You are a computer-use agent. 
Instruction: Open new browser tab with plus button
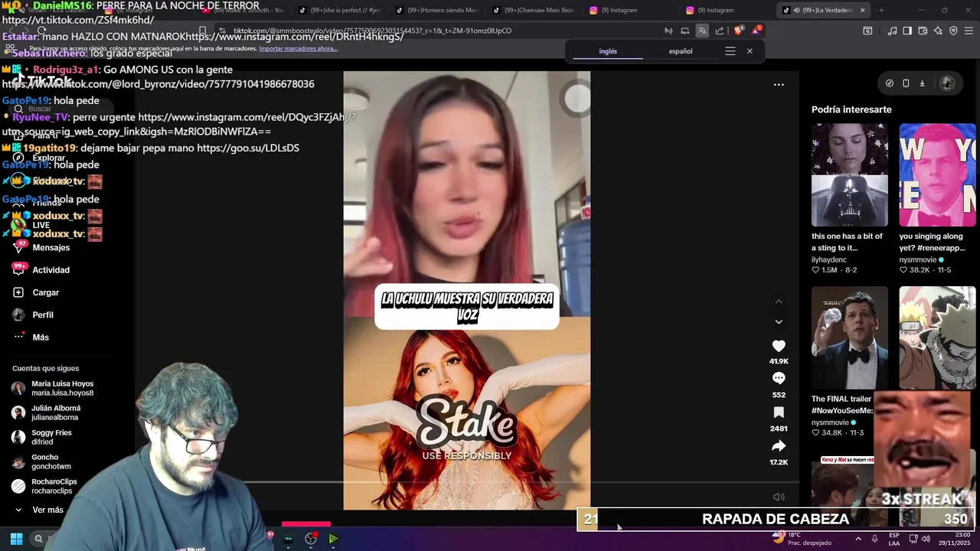click(x=881, y=10)
